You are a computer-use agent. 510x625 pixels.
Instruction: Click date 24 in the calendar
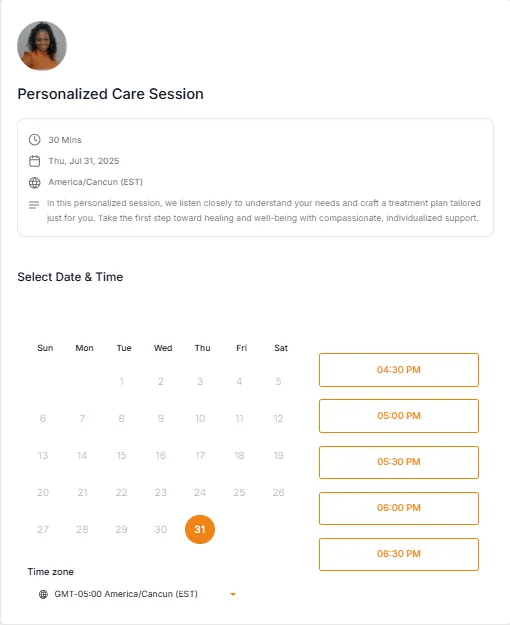(200, 493)
